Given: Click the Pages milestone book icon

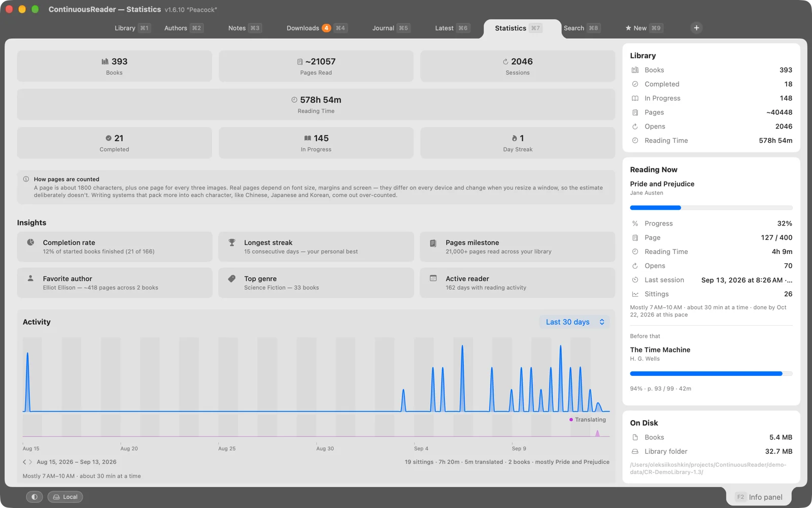Looking at the screenshot, I should 433,243.
